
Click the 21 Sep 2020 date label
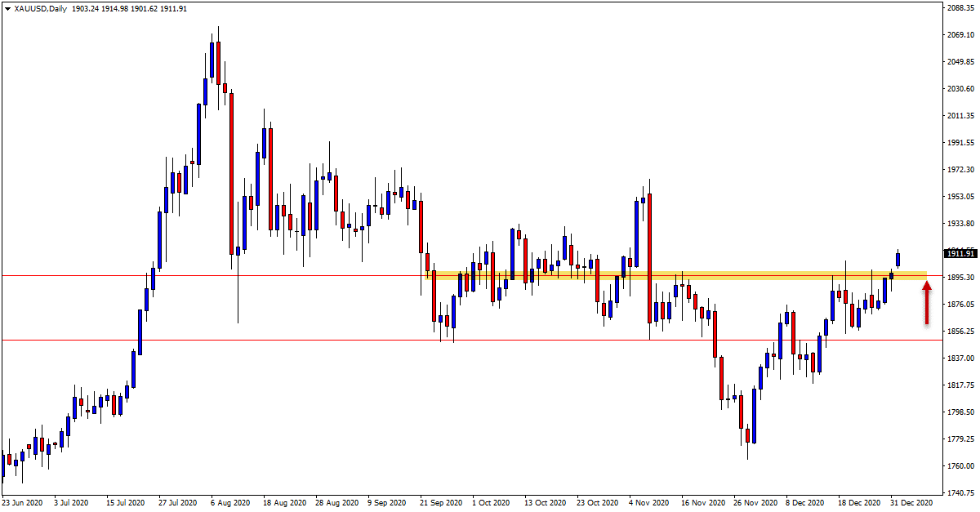[x=442, y=503]
